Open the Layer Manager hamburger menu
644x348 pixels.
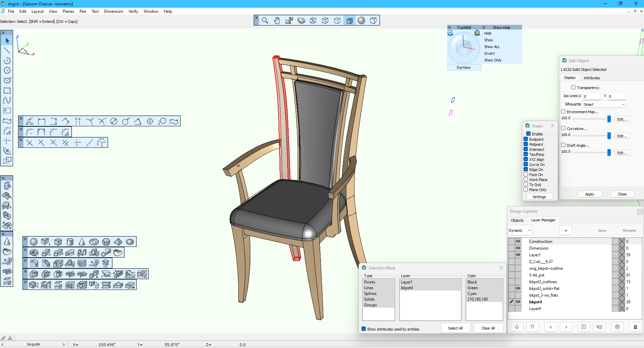coord(635,327)
